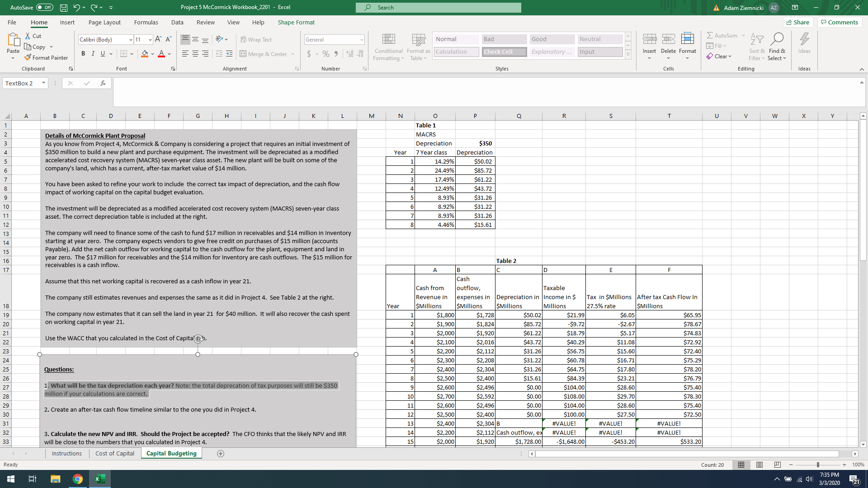Open the Comments panel
This screenshot has width=868, height=488.
coord(839,22)
